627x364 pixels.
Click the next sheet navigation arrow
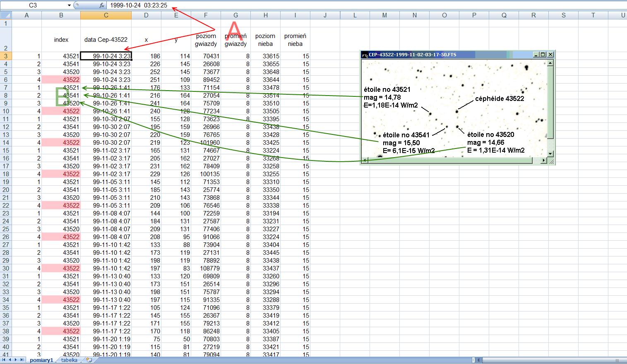(x=16, y=360)
